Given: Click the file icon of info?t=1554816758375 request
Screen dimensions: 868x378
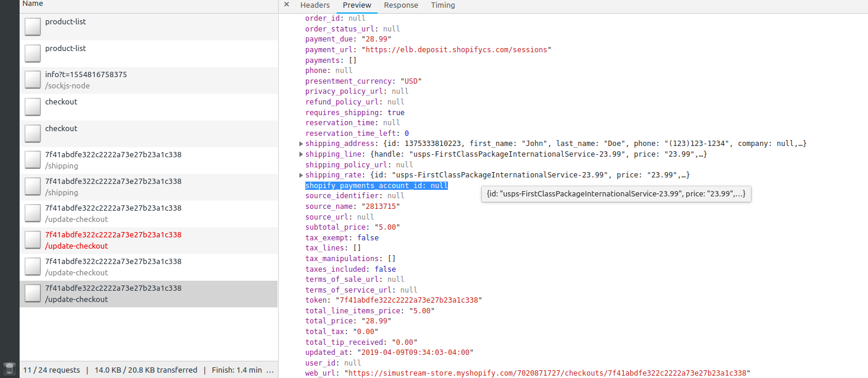Looking at the screenshot, I should click(32, 80).
